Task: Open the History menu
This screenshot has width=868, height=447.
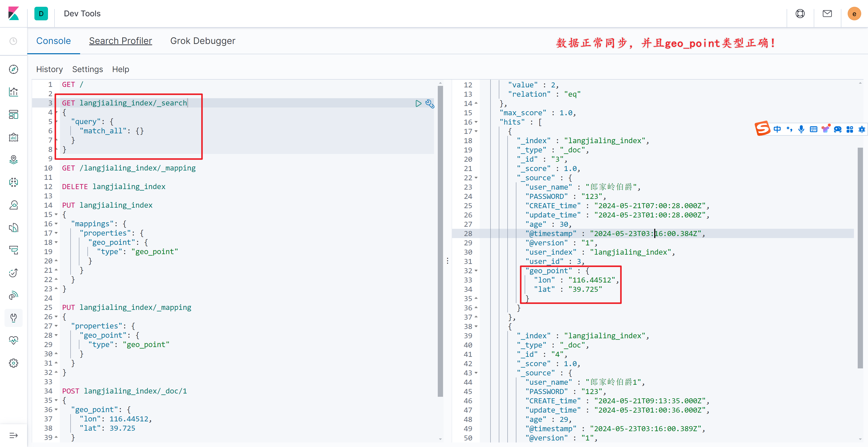Action: pyautogui.click(x=49, y=69)
